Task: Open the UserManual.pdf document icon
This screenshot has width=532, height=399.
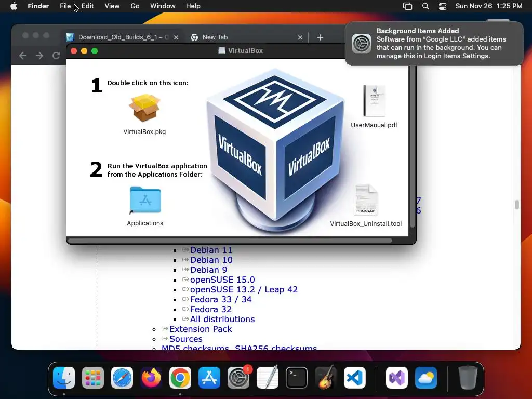Action: click(374, 101)
